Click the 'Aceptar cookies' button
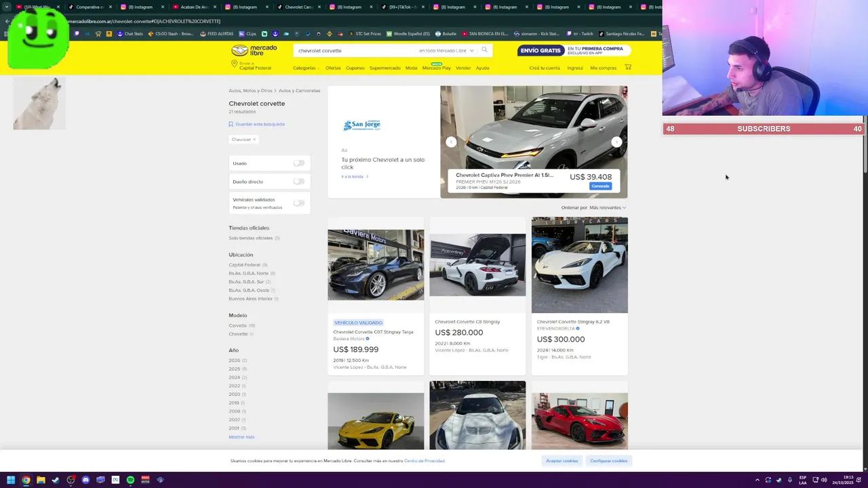The height and width of the screenshot is (488, 868). [x=562, y=461]
